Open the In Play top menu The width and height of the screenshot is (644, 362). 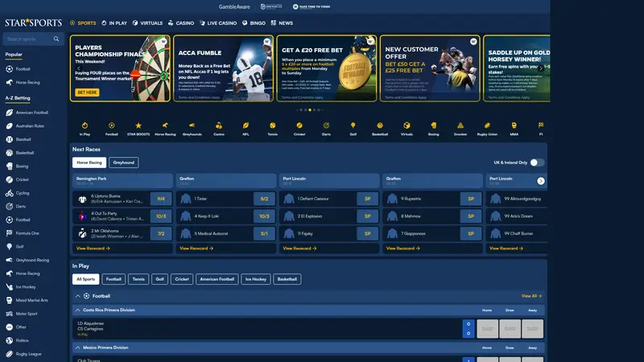114,23
